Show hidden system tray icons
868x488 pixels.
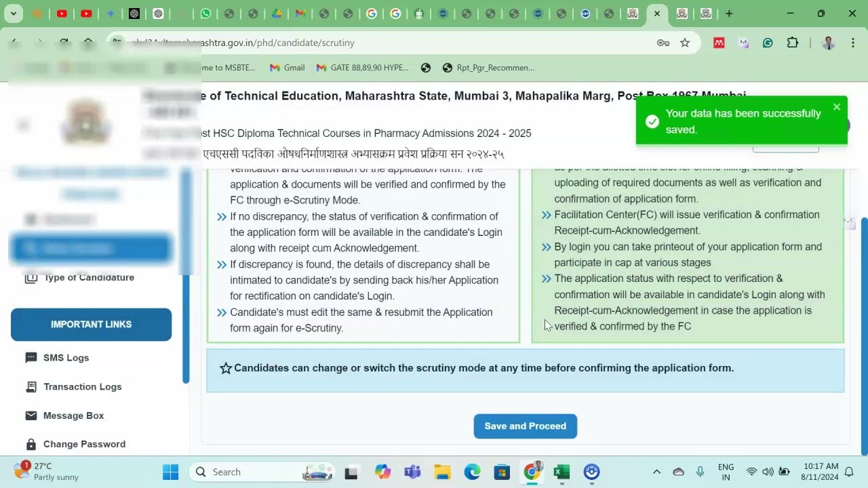pyautogui.click(x=656, y=472)
